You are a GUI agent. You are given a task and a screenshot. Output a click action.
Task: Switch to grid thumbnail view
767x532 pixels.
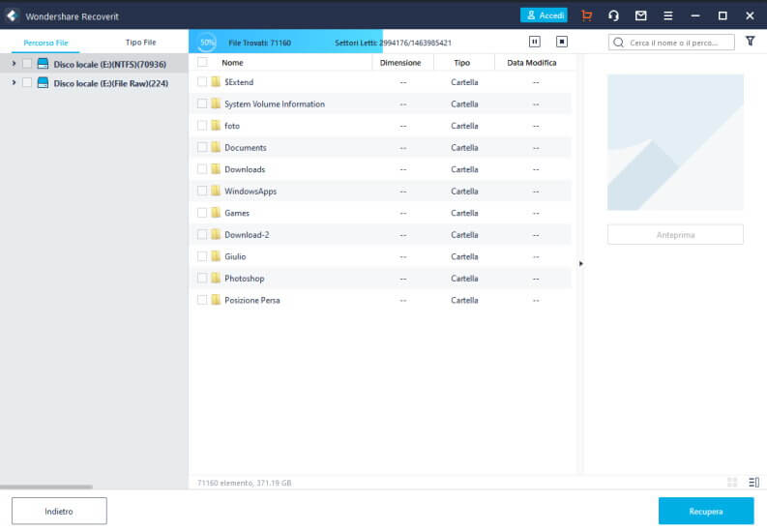click(732, 482)
